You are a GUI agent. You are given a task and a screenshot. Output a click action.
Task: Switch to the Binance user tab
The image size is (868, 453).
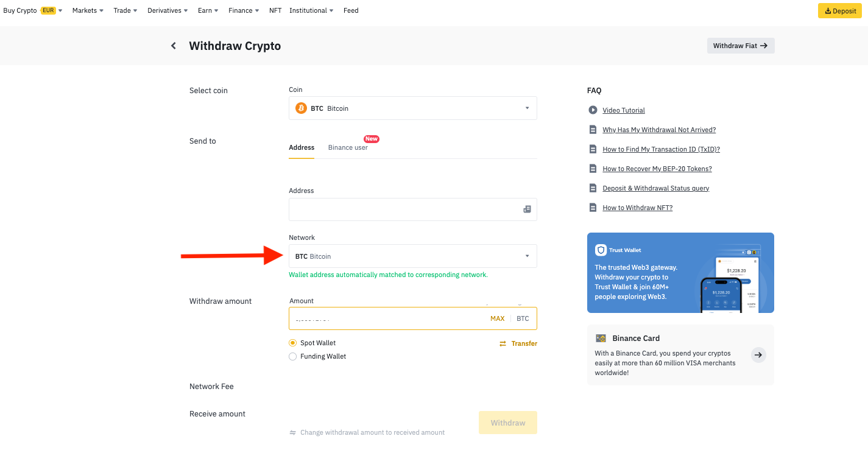pos(348,147)
